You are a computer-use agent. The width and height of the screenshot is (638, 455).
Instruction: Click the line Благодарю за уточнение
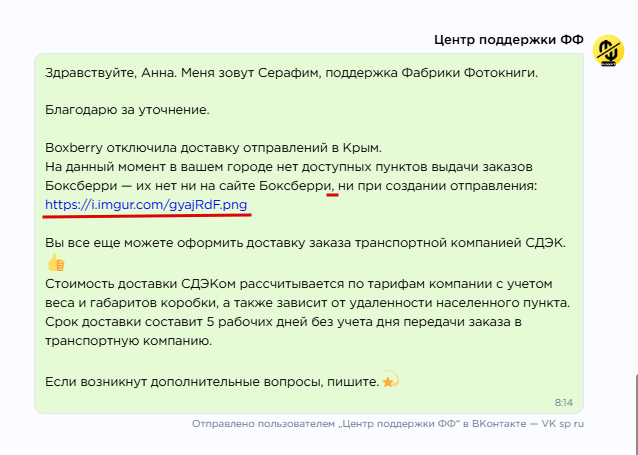click(x=127, y=110)
